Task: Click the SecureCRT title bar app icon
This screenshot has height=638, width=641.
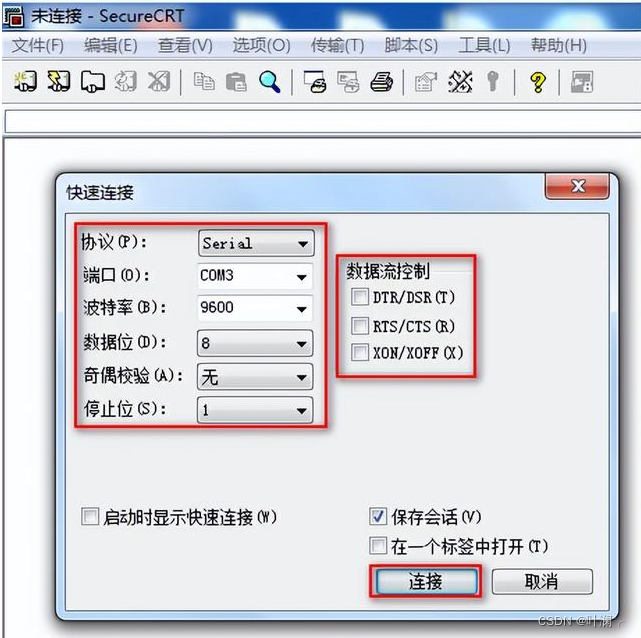Action: [13, 16]
